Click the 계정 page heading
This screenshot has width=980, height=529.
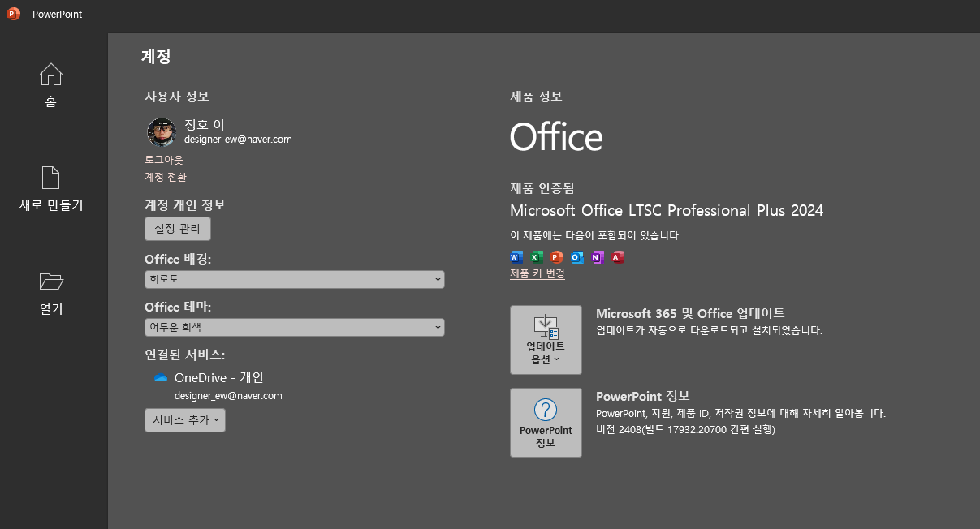[x=156, y=57]
